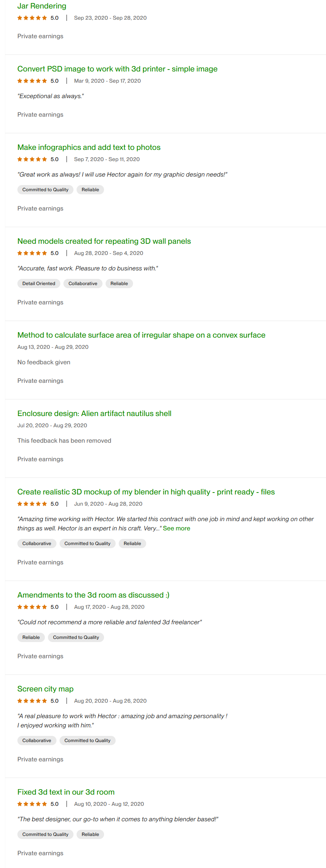This screenshot has height=868, width=326.
Task: Click star rating under Screen city map
Action: pos(32,701)
